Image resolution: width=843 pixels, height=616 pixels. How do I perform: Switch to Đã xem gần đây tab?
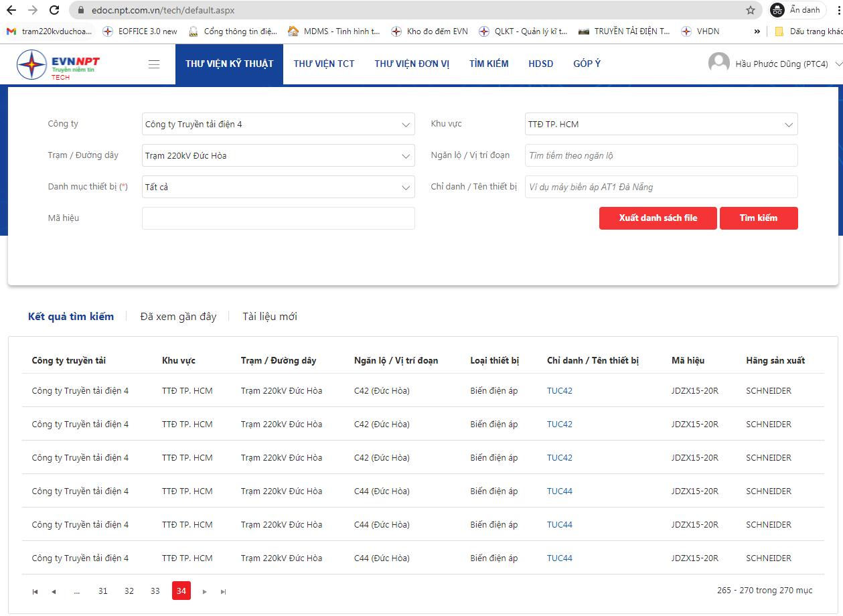pos(178,317)
